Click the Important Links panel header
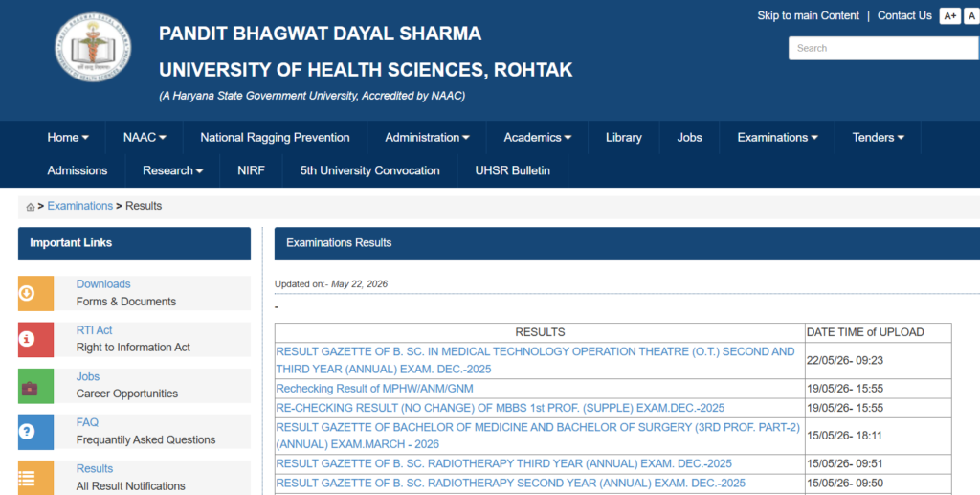The height and width of the screenshot is (495, 980). coord(134,243)
